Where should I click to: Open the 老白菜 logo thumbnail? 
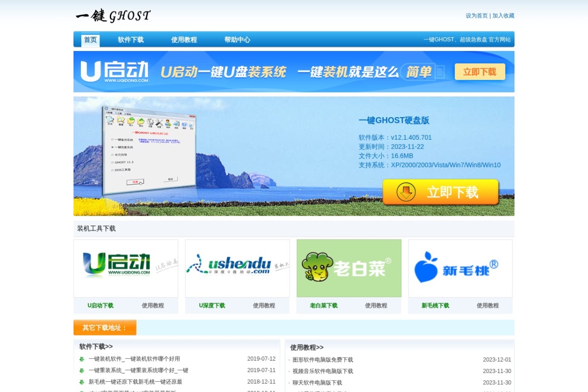(349, 268)
